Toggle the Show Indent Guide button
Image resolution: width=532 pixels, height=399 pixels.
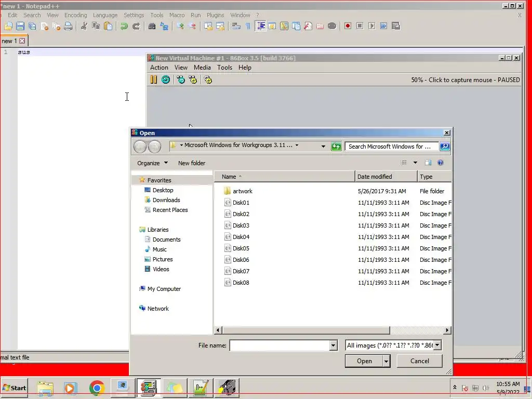coord(260,26)
